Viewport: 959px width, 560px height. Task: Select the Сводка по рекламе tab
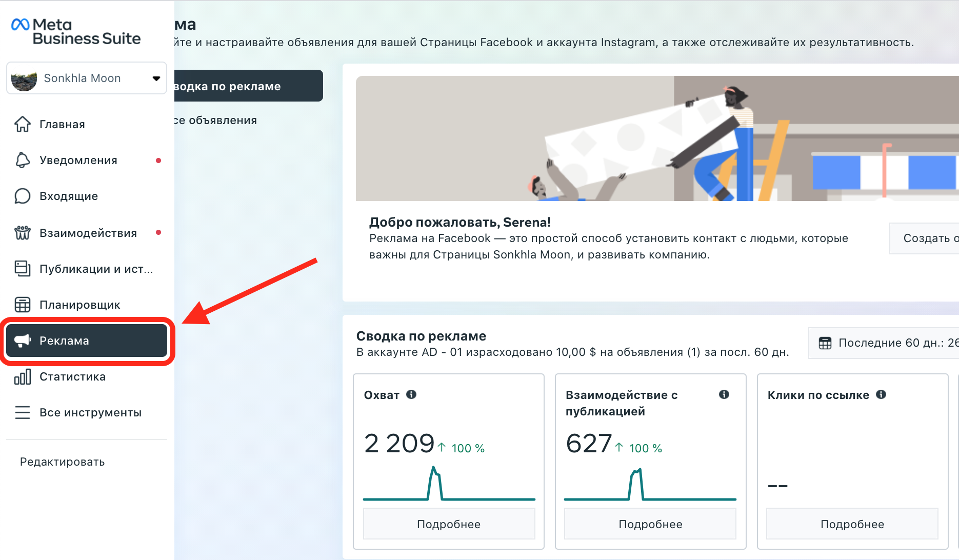(249, 86)
